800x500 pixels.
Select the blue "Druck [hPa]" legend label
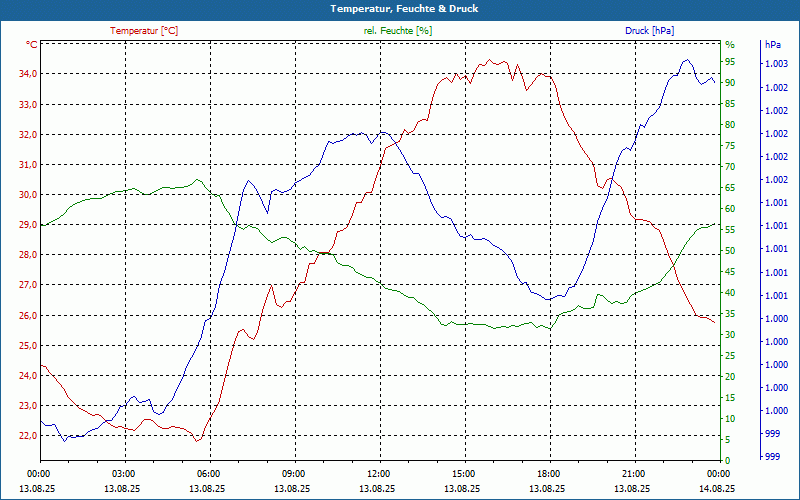click(x=649, y=31)
